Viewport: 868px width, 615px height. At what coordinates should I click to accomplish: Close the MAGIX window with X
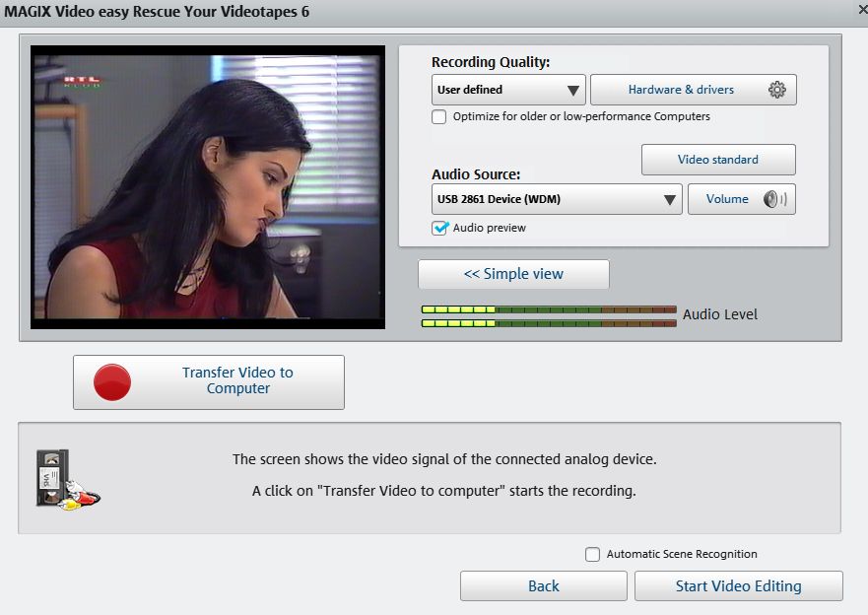[862, 11]
